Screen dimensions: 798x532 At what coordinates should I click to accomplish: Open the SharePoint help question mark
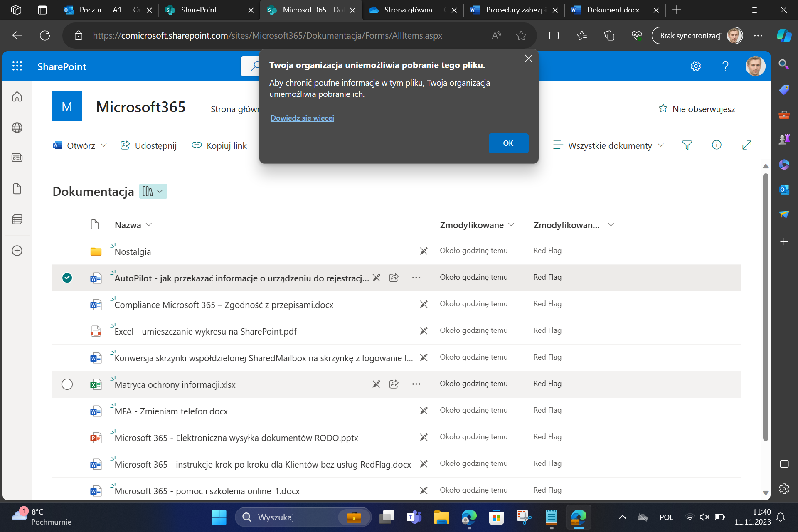(x=725, y=66)
